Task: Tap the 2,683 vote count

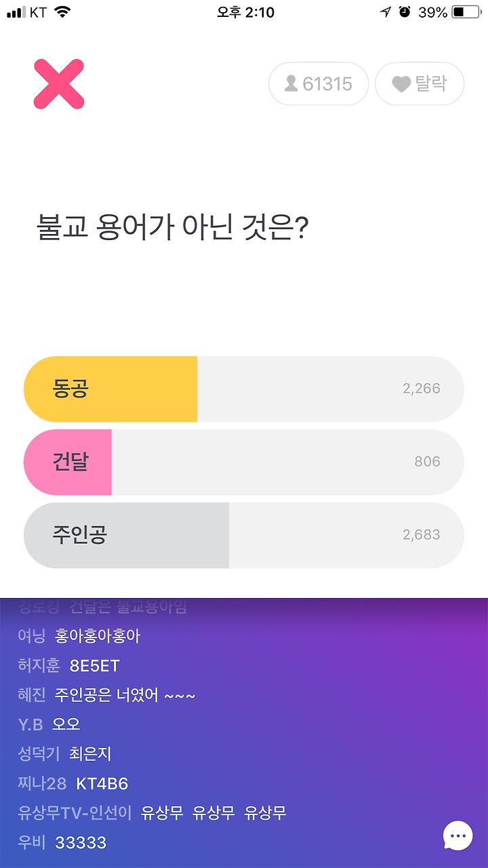Action: [422, 535]
